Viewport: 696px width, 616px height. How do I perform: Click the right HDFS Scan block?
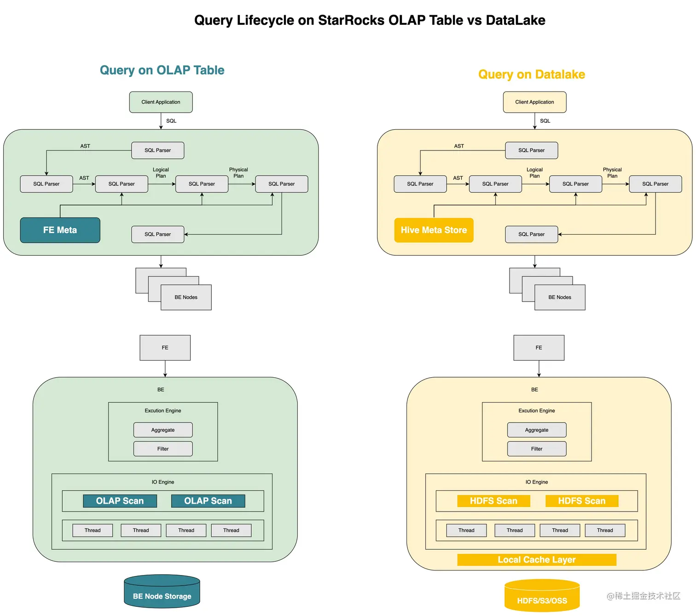(x=582, y=501)
